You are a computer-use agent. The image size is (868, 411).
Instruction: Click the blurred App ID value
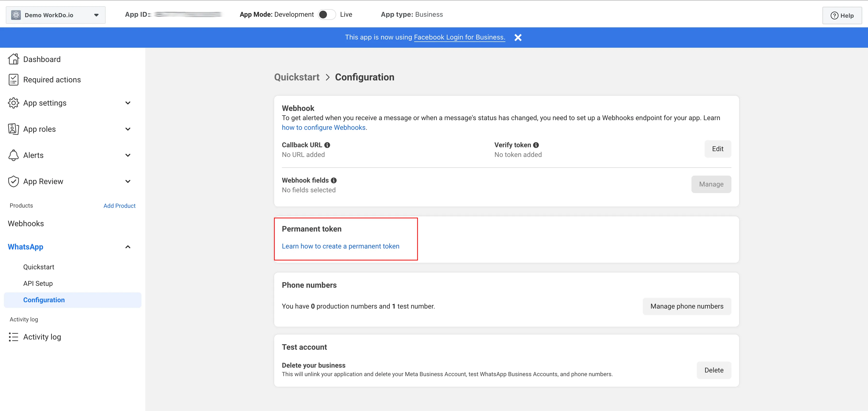coord(188,15)
